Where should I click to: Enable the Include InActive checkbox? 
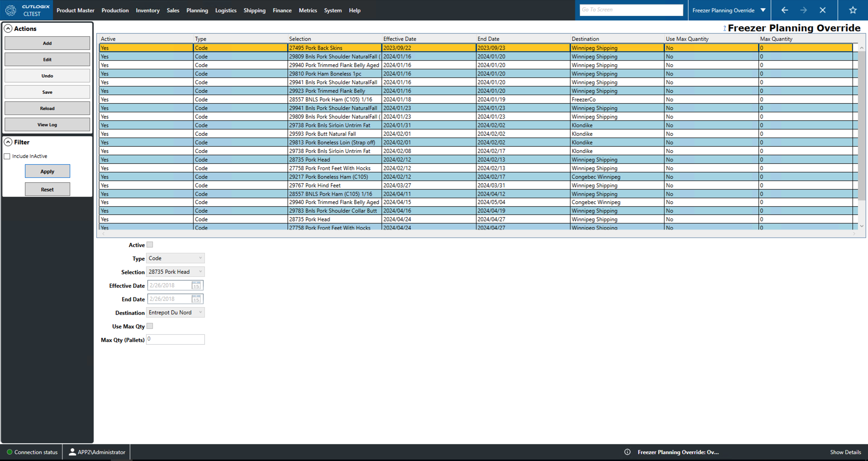pyautogui.click(x=7, y=156)
